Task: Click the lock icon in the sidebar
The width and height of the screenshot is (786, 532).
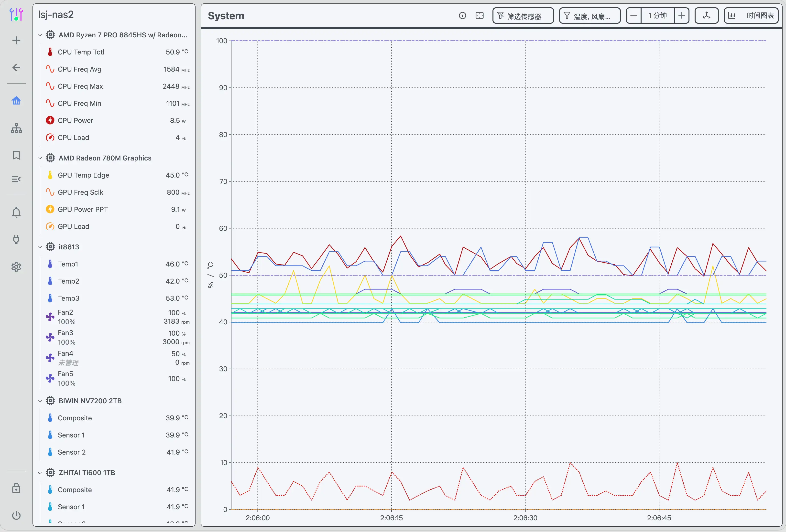Action: pos(16,488)
